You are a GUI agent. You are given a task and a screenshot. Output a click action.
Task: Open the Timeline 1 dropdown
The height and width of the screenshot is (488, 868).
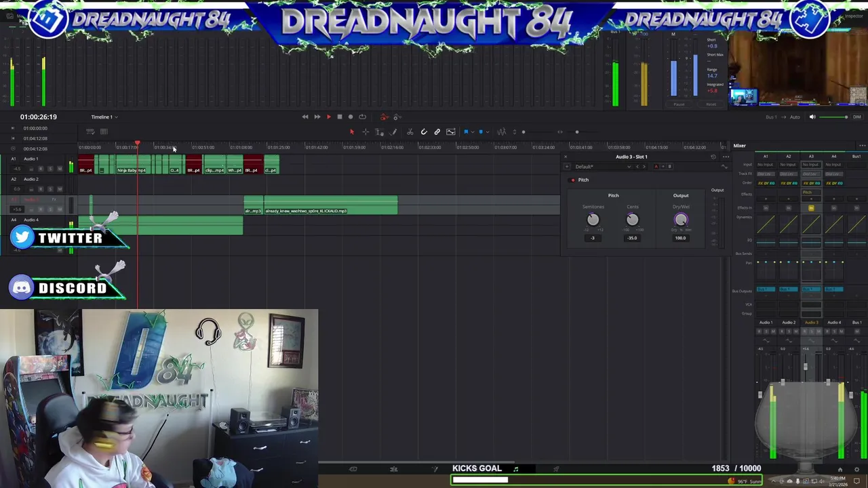click(105, 117)
